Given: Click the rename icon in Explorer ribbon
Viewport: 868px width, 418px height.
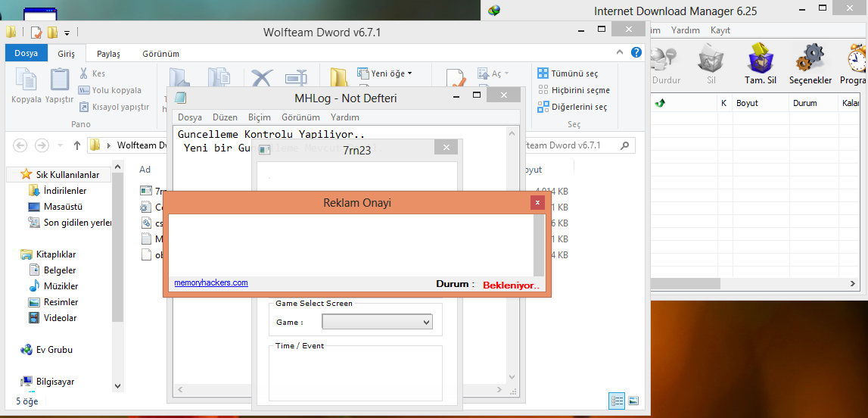Looking at the screenshot, I should (296, 78).
